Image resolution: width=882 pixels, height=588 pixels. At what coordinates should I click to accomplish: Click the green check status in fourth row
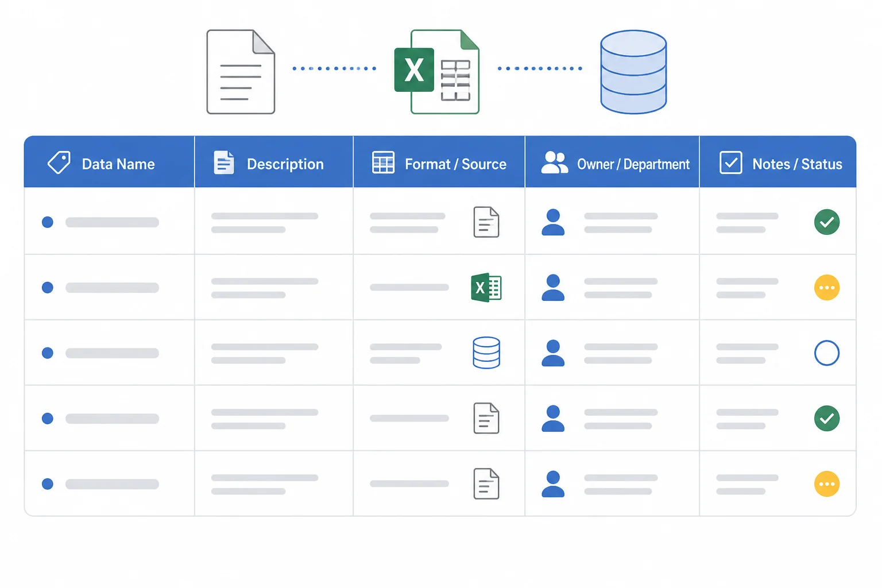click(827, 419)
